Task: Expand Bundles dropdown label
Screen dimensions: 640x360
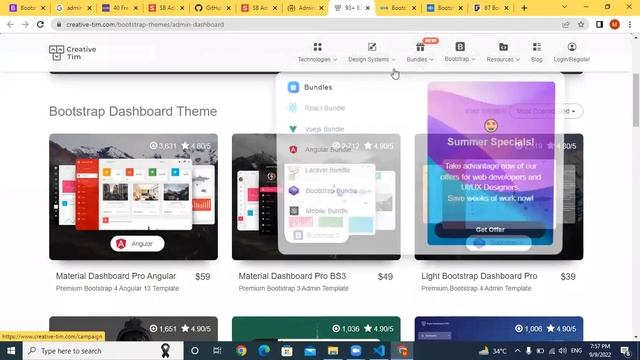Action: click(x=420, y=60)
